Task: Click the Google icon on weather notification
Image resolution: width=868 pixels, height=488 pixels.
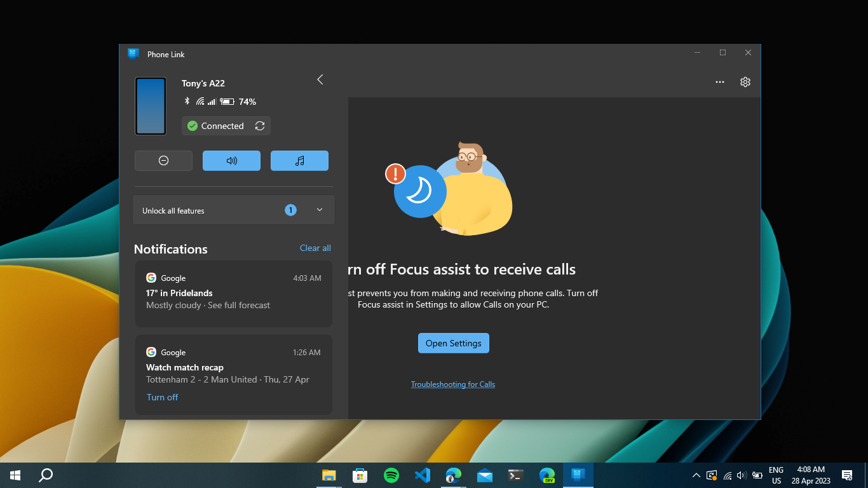Action: point(151,278)
